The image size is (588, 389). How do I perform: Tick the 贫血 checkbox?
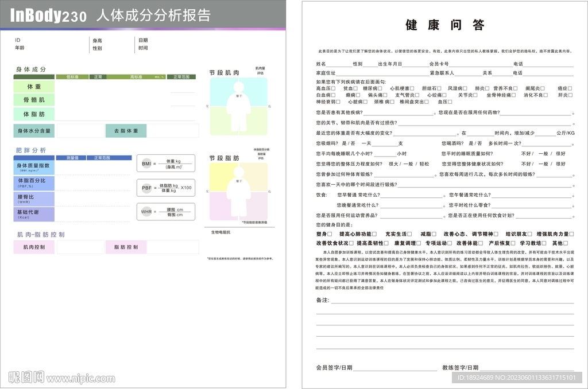(x=355, y=88)
